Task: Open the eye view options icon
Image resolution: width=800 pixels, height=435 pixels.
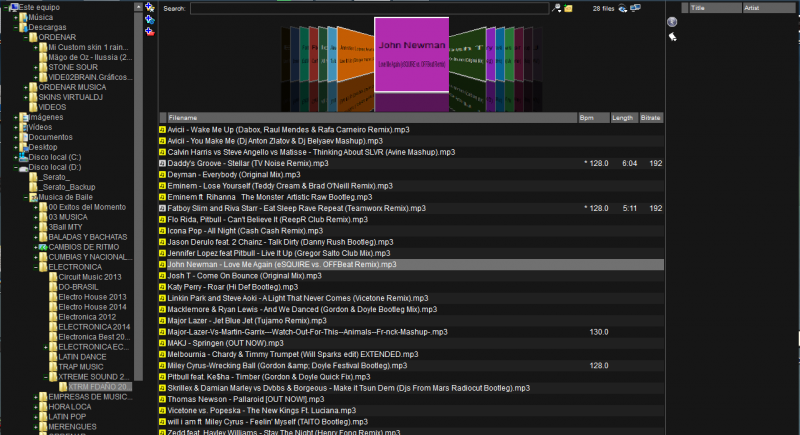Action: (622, 8)
